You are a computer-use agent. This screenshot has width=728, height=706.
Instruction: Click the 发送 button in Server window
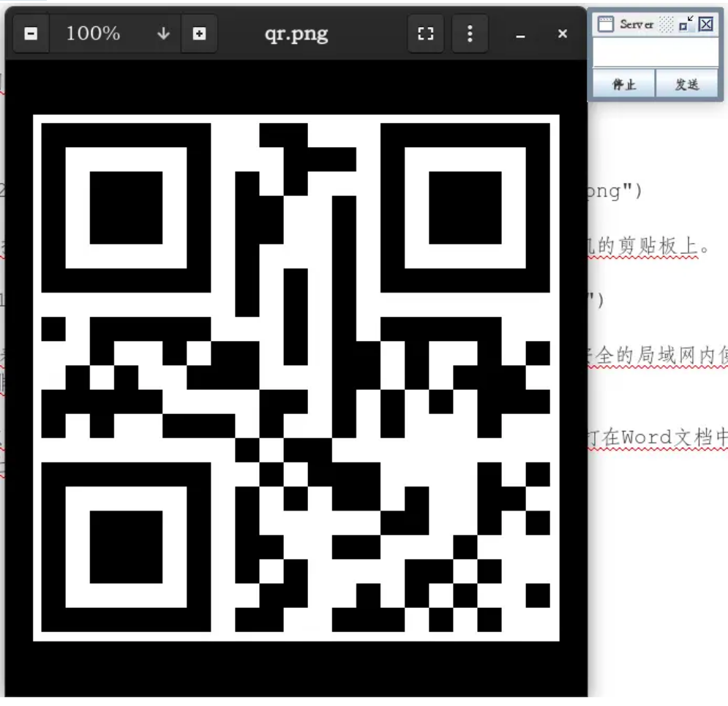click(x=687, y=84)
